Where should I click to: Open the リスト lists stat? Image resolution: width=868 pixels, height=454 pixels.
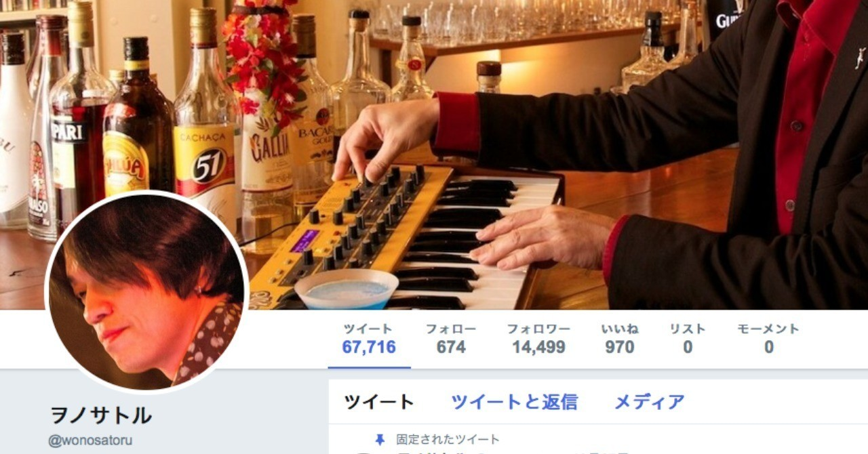click(688, 339)
